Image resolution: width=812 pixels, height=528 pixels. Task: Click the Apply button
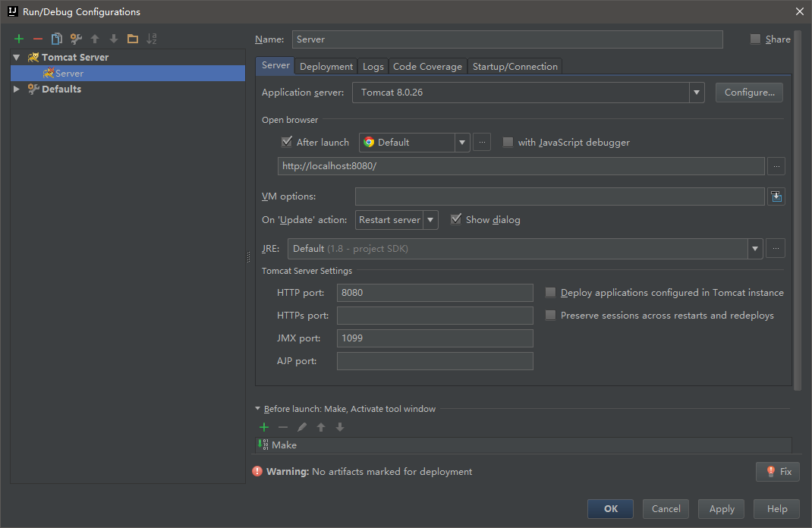(722, 509)
